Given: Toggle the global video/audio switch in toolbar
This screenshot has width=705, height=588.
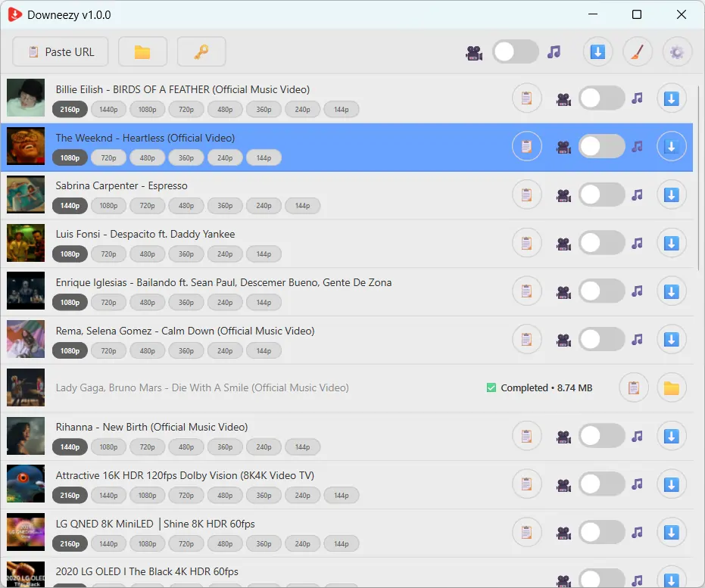Looking at the screenshot, I should [x=515, y=52].
